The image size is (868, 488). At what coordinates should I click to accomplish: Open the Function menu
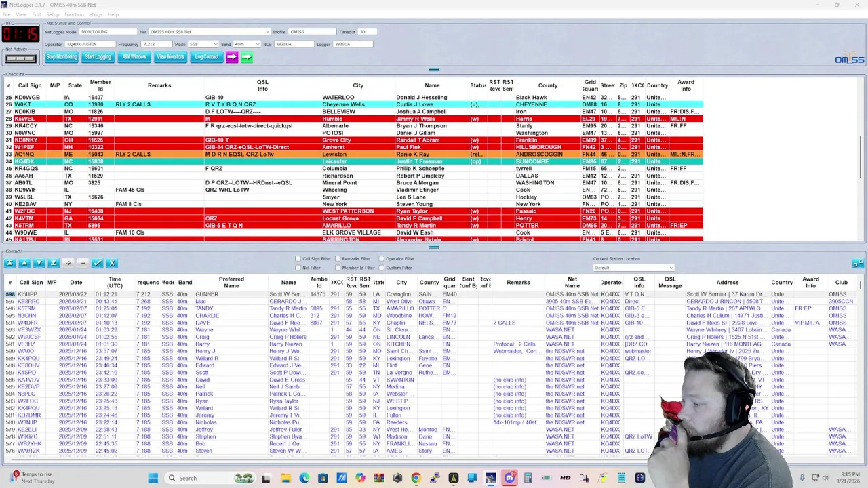(x=74, y=14)
